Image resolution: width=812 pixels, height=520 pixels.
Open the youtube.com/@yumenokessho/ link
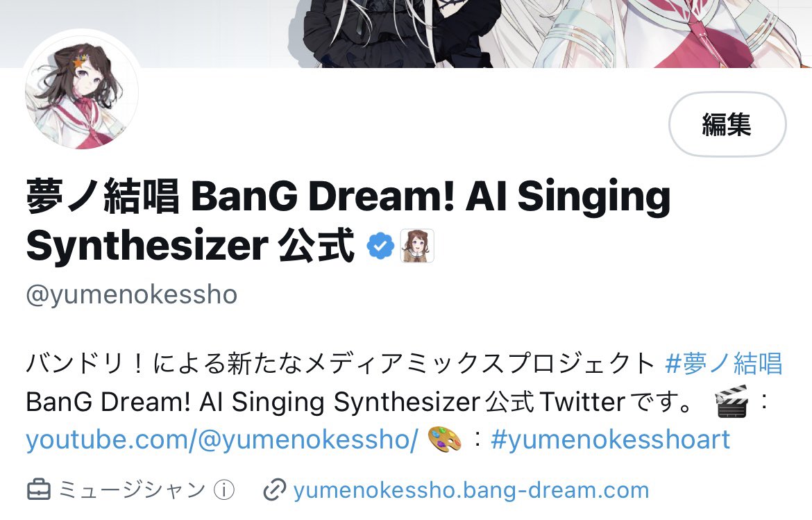pyautogui.click(x=222, y=439)
